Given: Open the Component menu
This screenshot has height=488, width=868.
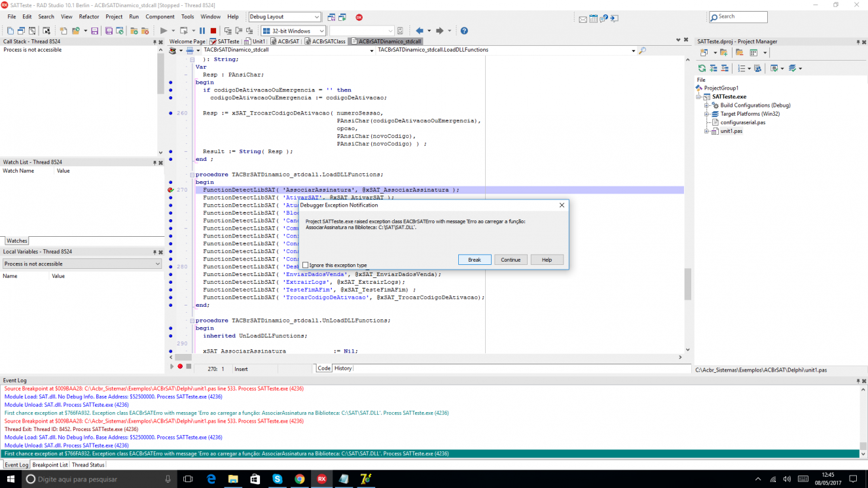Looking at the screenshot, I should pos(160,17).
